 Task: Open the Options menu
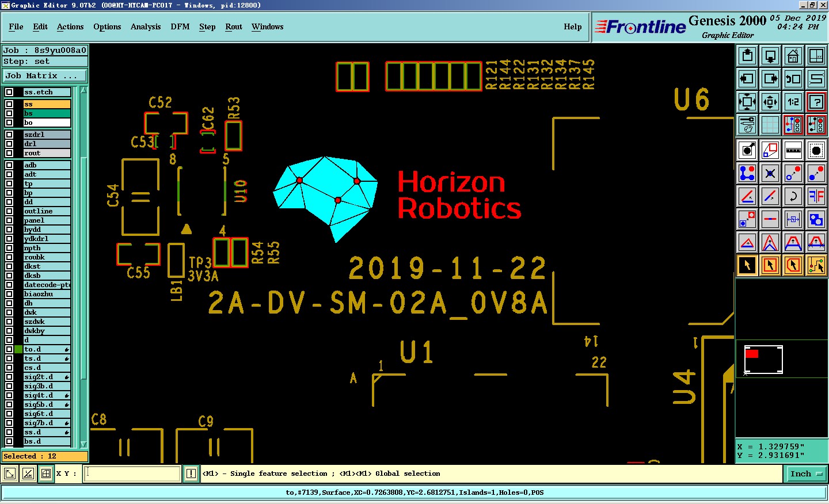tap(107, 26)
